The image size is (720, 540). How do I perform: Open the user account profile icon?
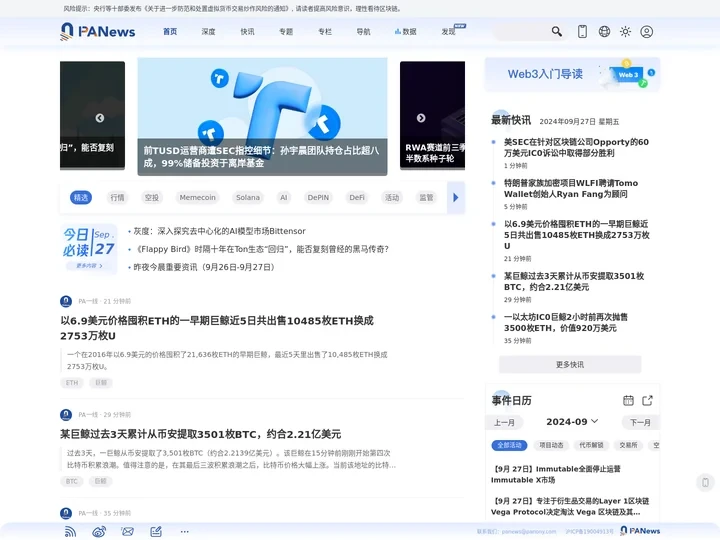[647, 31]
